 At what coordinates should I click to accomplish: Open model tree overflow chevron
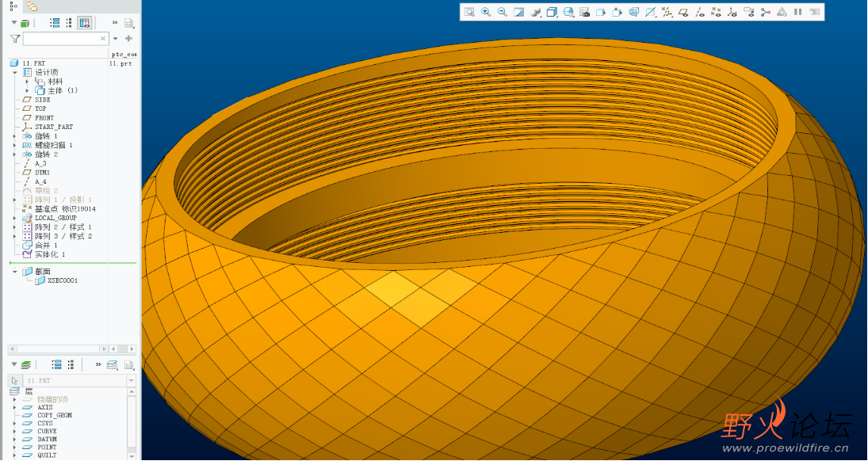[x=115, y=23]
